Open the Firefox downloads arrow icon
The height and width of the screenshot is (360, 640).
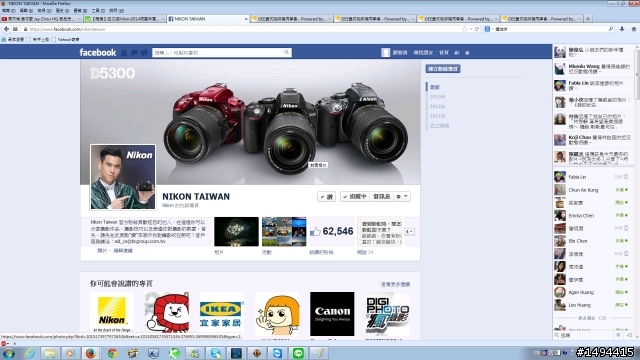622,29
